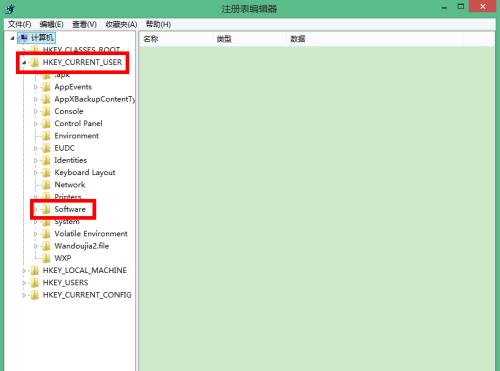Expand the Console key
500x371 pixels.
36,111
